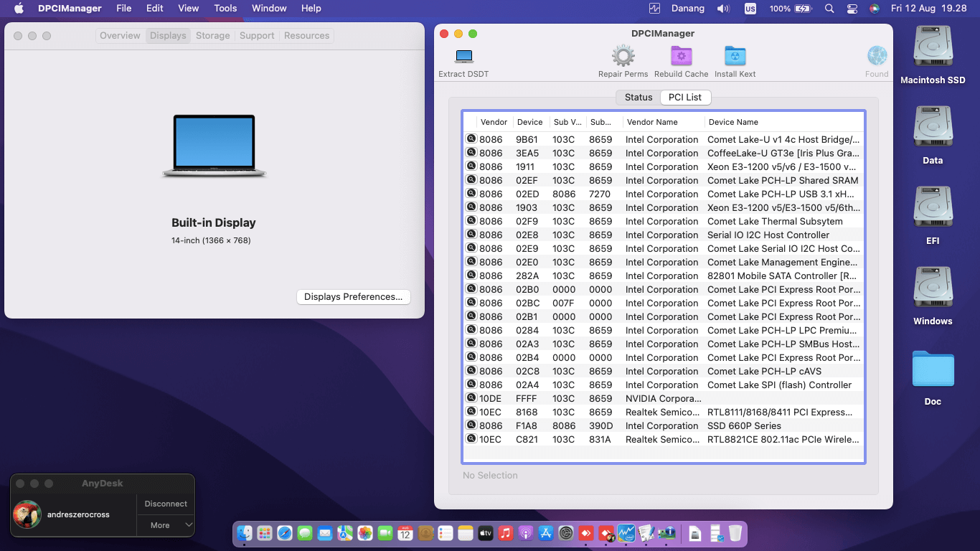This screenshot has width=980, height=551.
Task: Open Mail from the Dock
Action: click(x=325, y=533)
